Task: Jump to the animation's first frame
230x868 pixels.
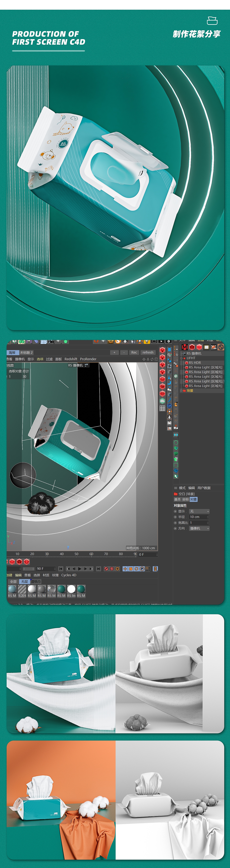Action: 60,569
